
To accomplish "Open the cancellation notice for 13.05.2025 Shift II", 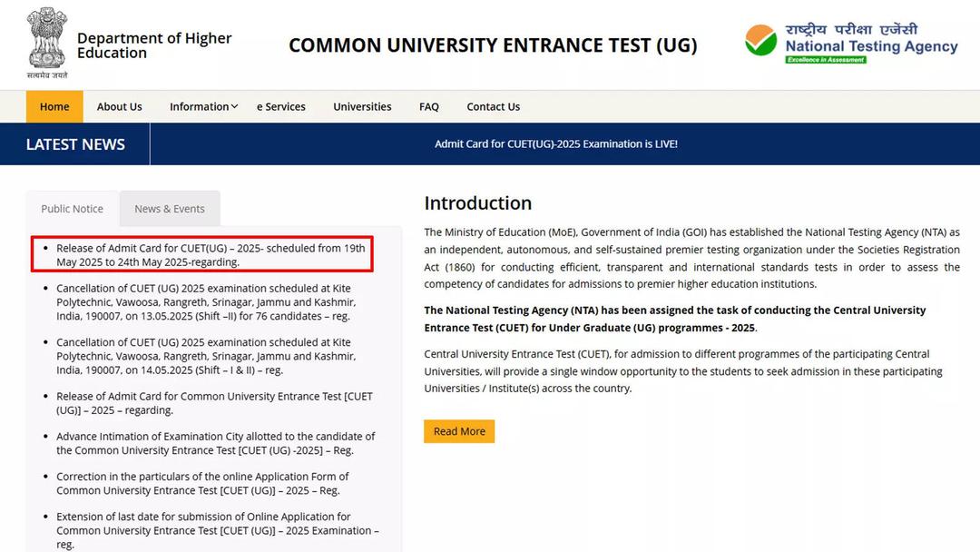I will click(206, 302).
